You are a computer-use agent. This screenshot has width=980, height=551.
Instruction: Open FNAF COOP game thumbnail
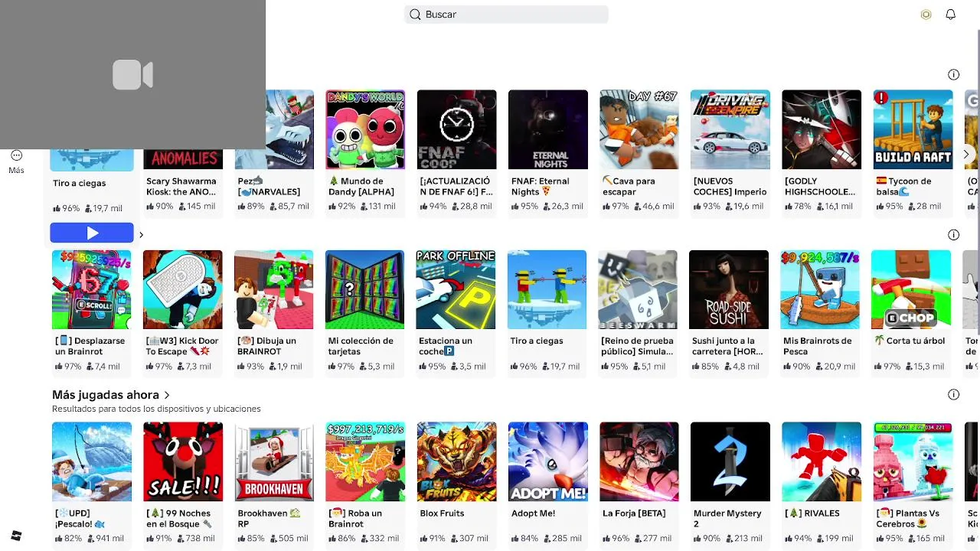456,129
